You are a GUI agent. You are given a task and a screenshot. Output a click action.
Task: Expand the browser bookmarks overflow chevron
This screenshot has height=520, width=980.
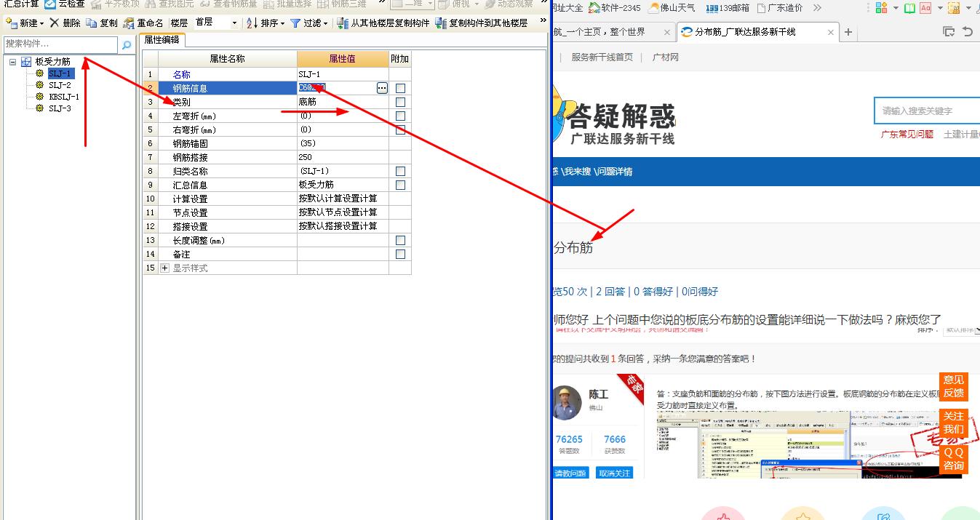[x=817, y=8]
